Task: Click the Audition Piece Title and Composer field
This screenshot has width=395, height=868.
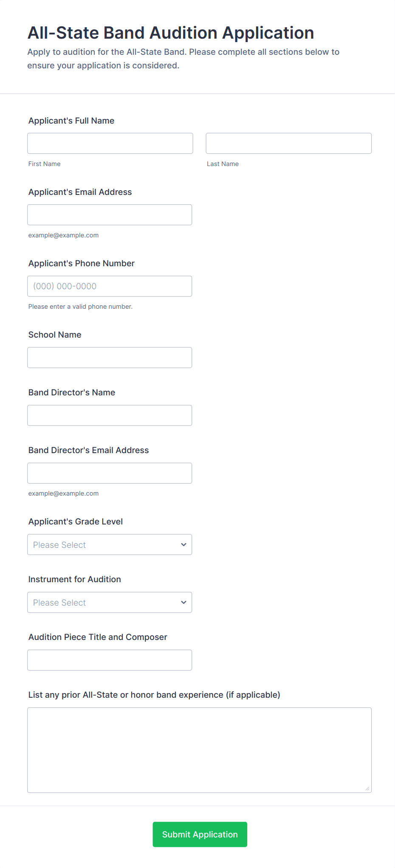Action: (110, 660)
